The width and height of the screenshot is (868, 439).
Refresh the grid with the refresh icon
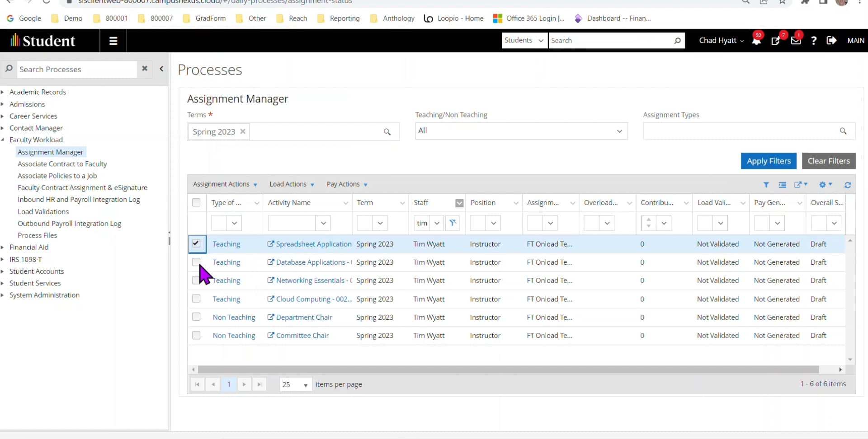[x=848, y=185]
